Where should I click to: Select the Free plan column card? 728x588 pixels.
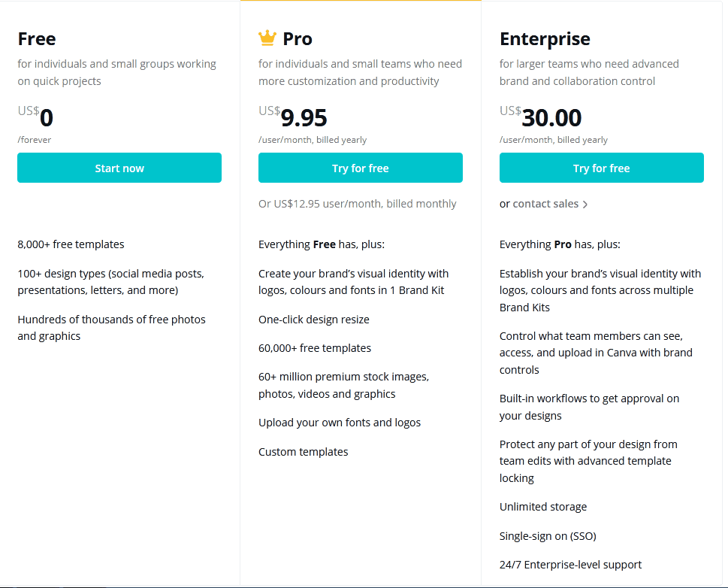click(x=119, y=301)
